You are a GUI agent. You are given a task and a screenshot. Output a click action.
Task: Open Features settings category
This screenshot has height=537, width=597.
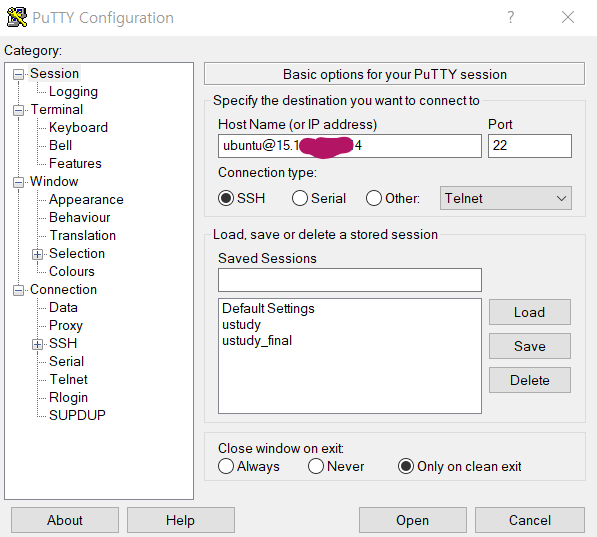tap(75, 163)
